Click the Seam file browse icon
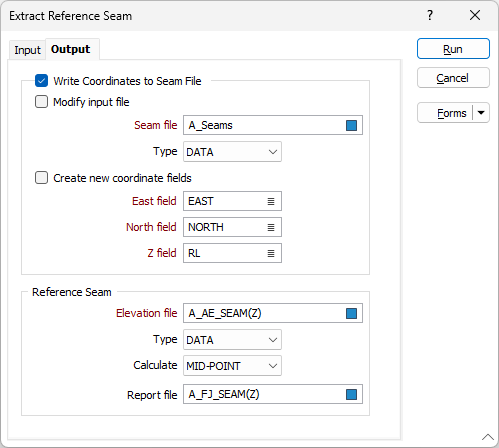 coord(351,125)
